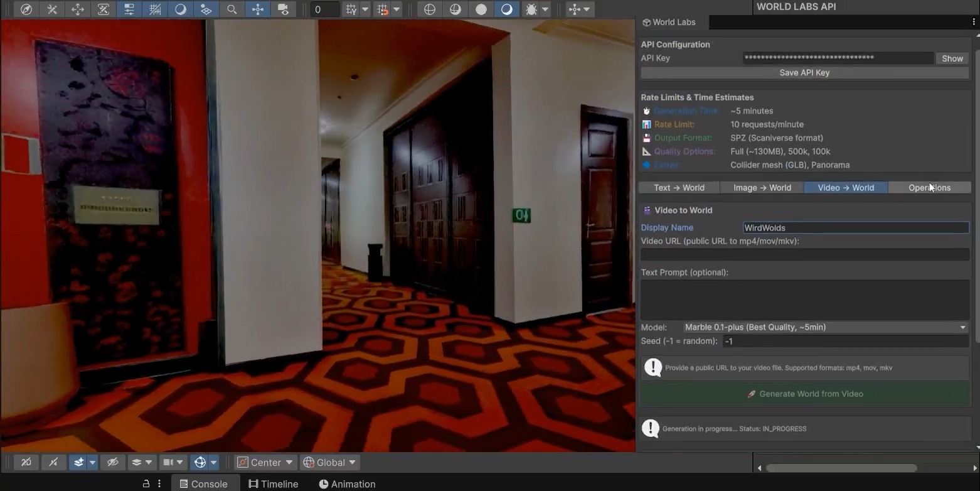
Task: Click the Text Prompt text area
Action: 805,300
